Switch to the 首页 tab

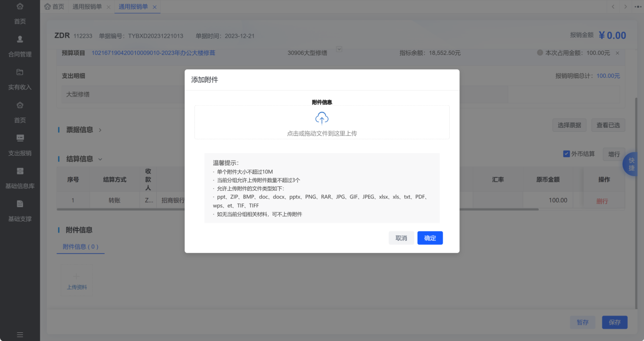pos(54,7)
